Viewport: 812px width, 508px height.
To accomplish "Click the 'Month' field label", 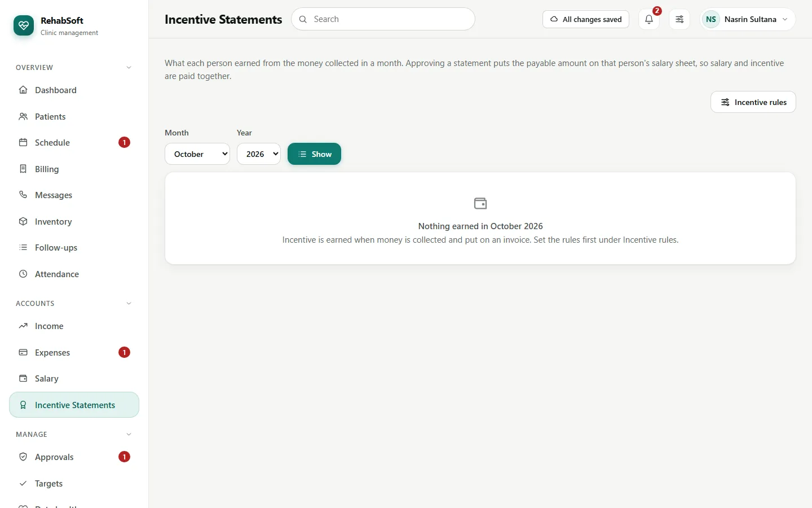I will (x=176, y=133).
